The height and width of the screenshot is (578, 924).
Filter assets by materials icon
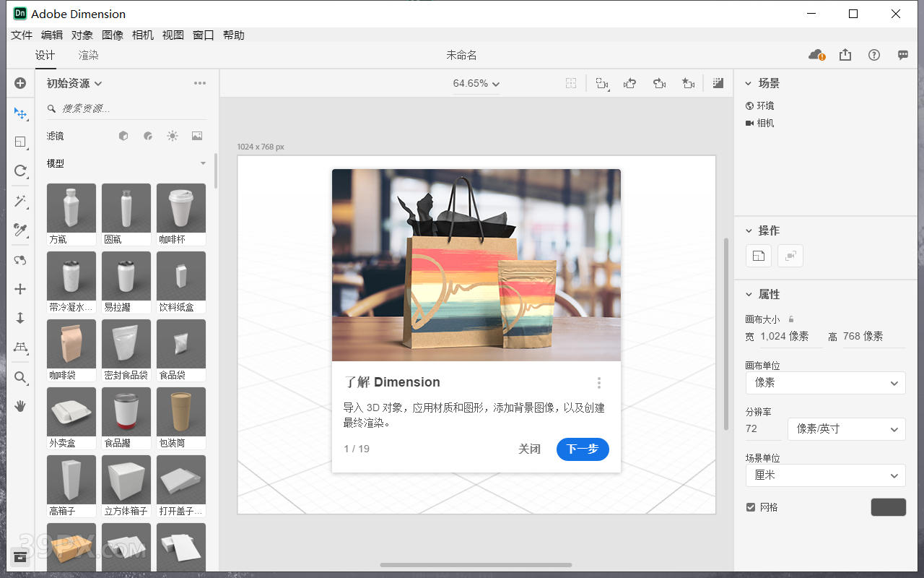point(148,136)
